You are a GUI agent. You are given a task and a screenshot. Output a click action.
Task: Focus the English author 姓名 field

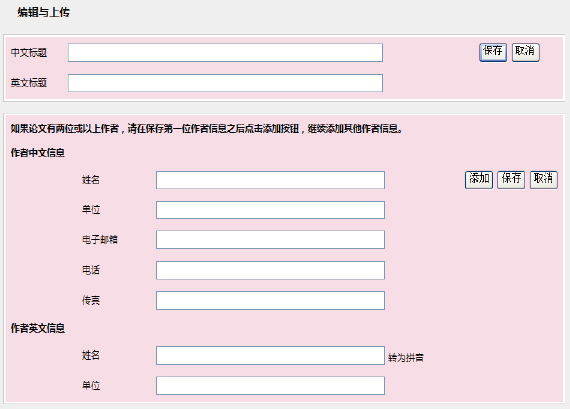[270, 355]
